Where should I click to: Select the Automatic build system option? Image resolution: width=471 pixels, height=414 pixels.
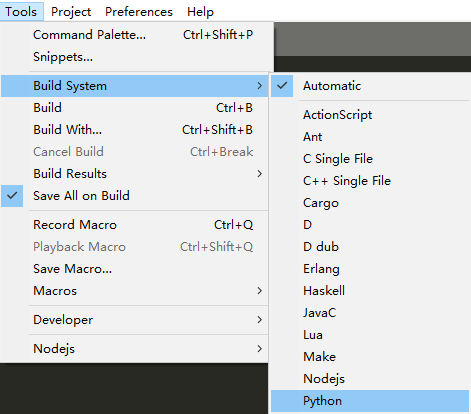point(370,86)
